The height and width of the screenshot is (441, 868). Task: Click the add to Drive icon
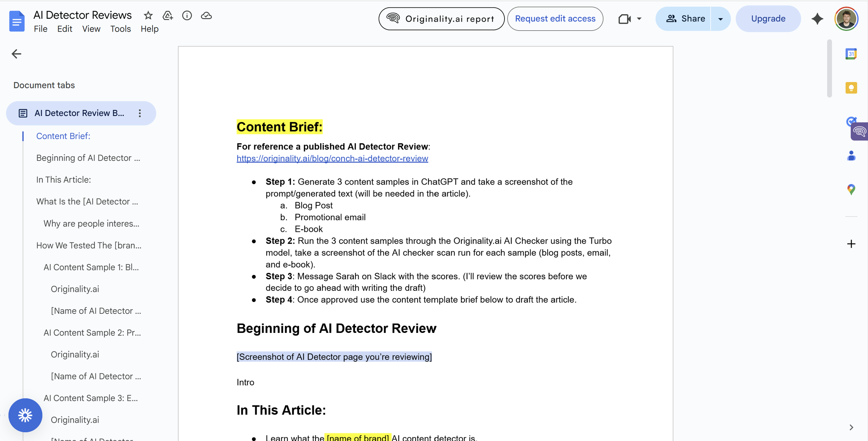click(168, 16)
